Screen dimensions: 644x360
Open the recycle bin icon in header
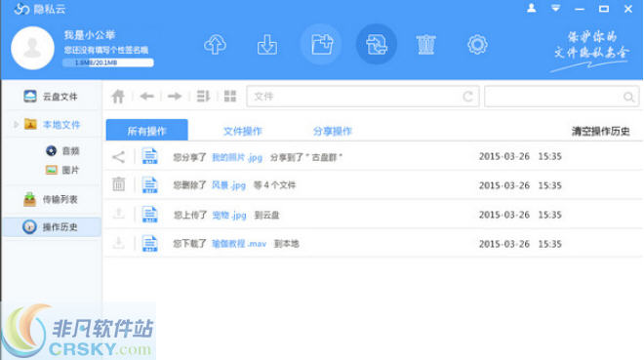pyautogui.click(x=425, y=44)
